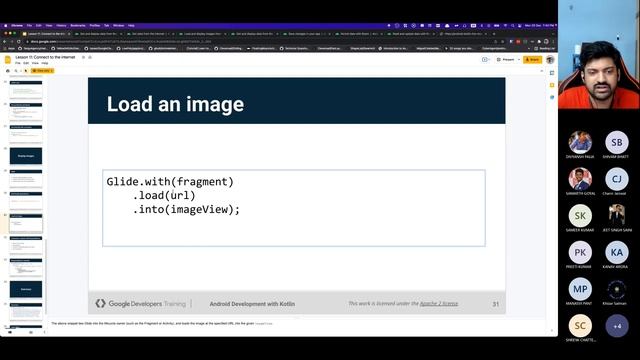Click the yellow Share button
640x360 pixels.
click(533, 60)
